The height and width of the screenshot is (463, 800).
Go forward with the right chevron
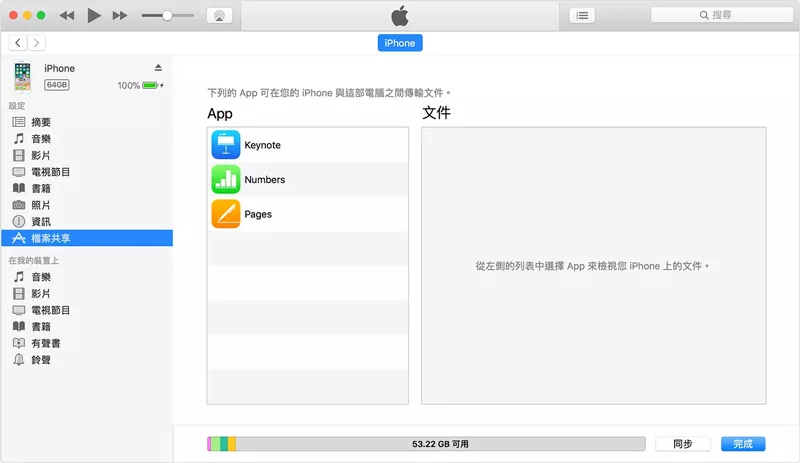point(37,43)
